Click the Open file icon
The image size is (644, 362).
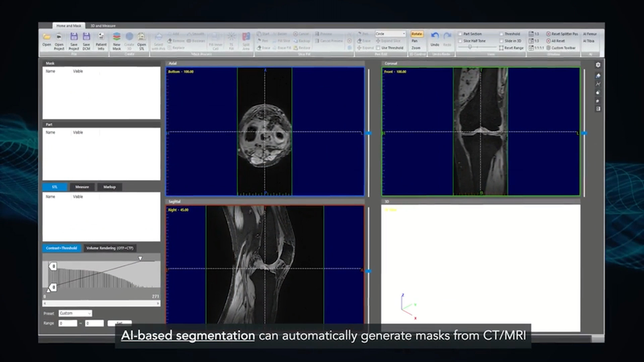[47, 38]
